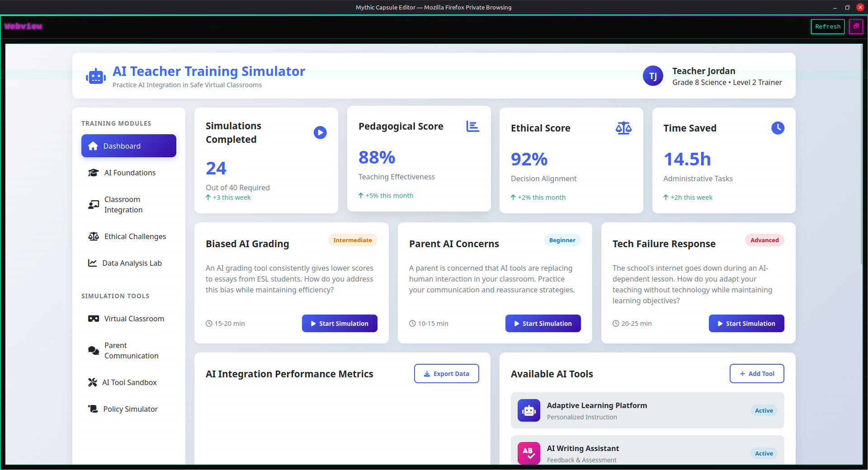The height and width of the screenshot is (470, 868).
Task: Click Teacher Jordan's profile avatar
Action: pos(653,75)
